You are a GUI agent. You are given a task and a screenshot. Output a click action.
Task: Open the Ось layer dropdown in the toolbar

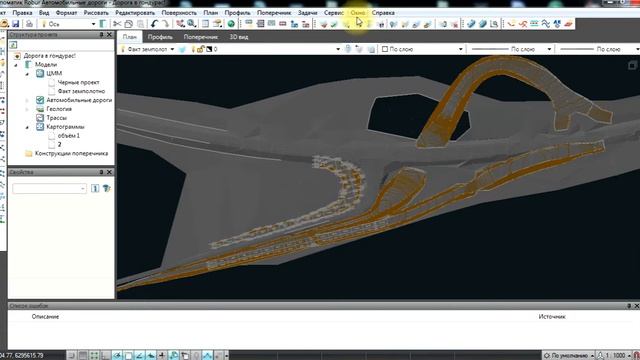click(x=93, y=24)
